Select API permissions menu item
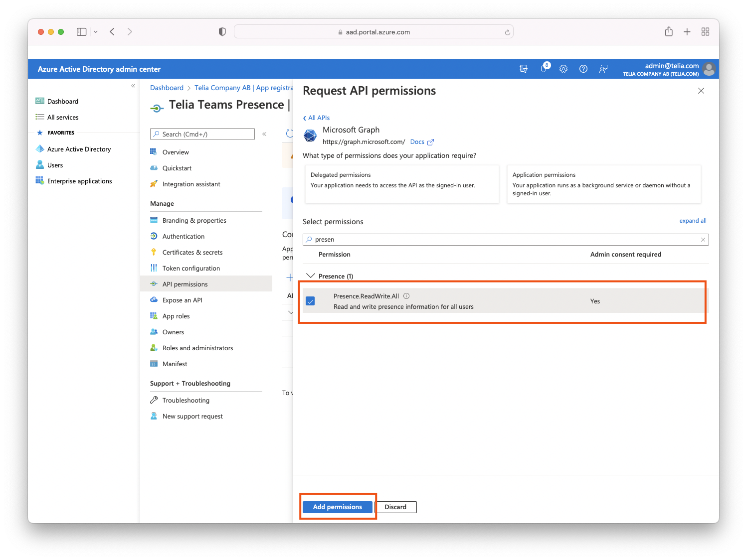 (206, 284)
